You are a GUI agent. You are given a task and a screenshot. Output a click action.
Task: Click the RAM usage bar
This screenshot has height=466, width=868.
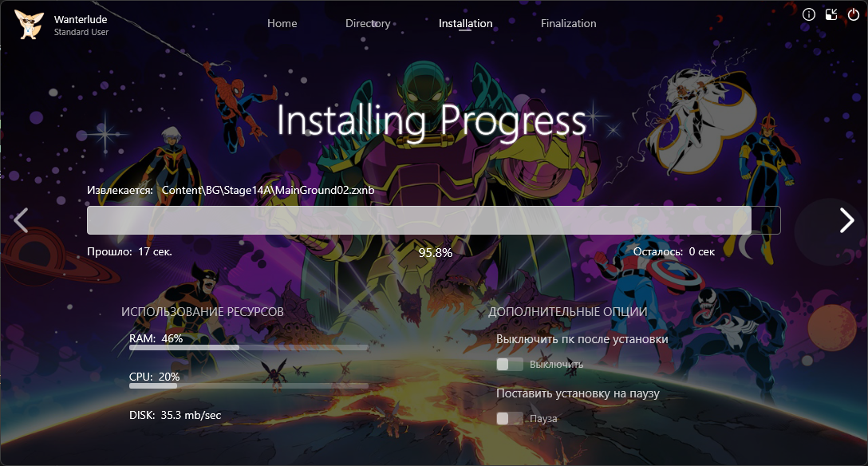pyautogui.click(x=248, y=348)
